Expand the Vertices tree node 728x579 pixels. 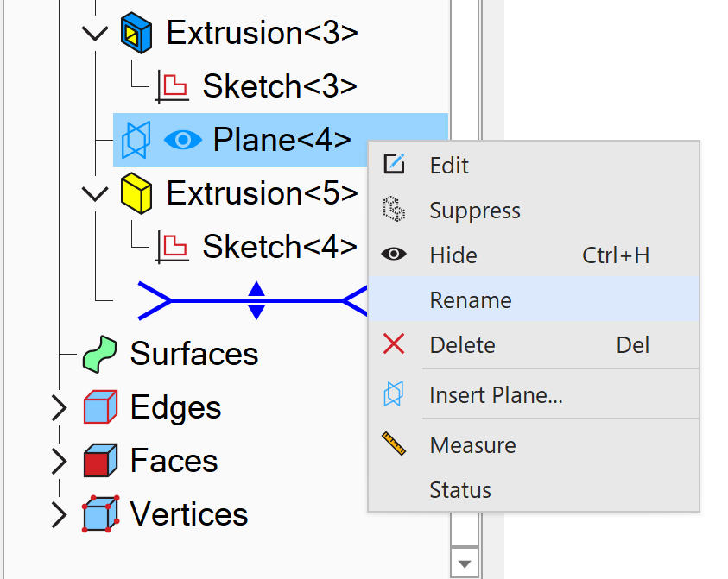pyautogui.click(x=59, y=515)
